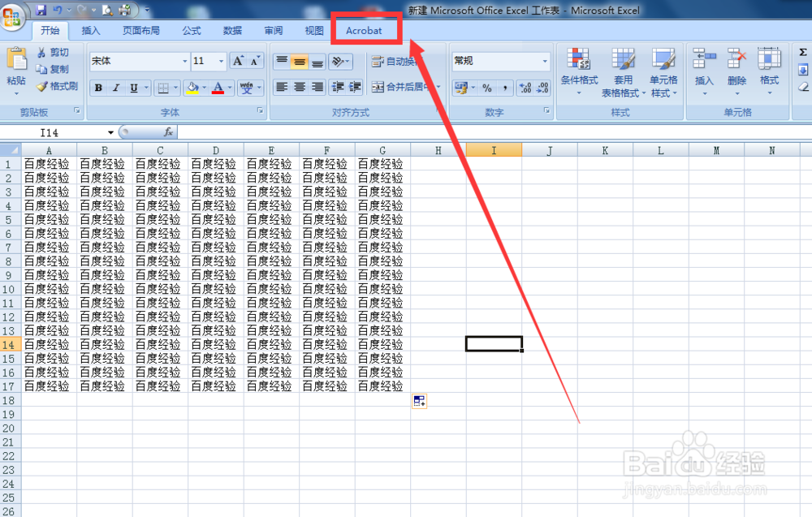Save the workbook from quick access toolbar
The image size is (812, 517).
41,10
